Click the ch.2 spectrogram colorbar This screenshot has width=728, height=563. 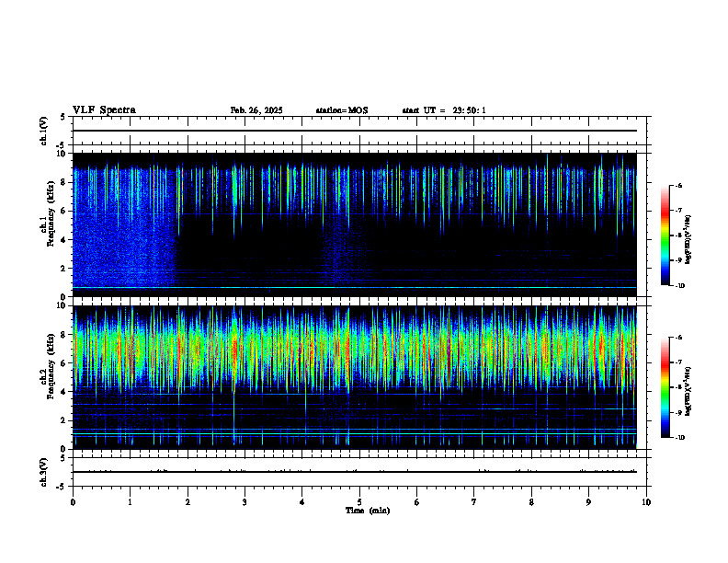[665, 387]
